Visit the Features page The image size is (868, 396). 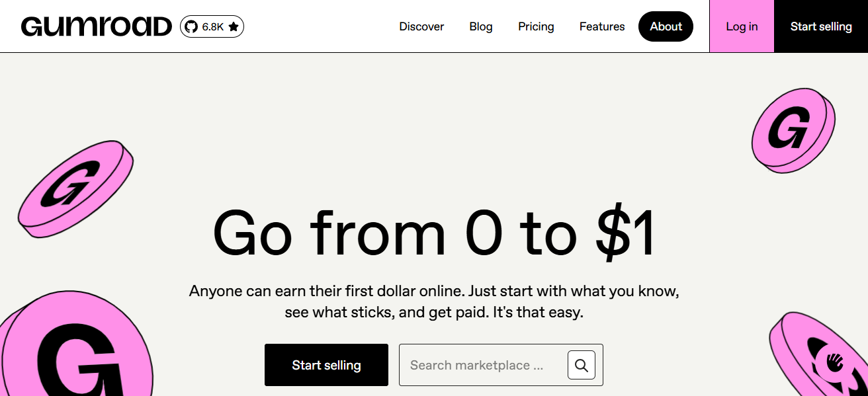tap(602, 26)
